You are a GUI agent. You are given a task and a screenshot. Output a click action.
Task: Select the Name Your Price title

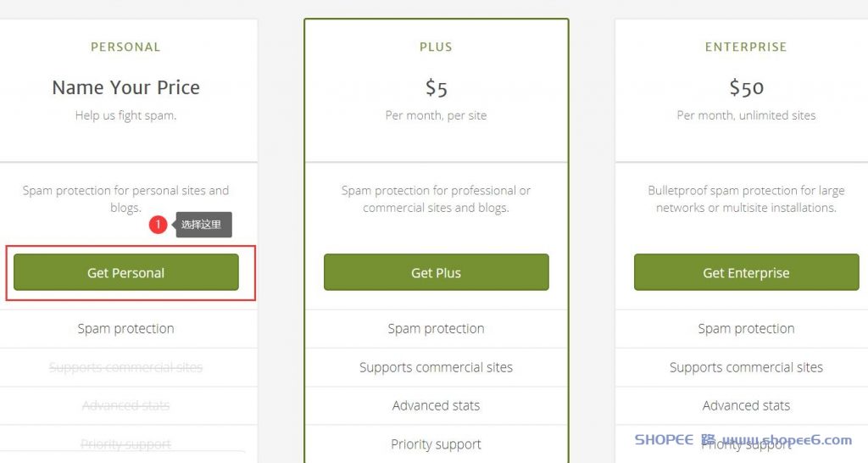(x=125, y=87)
